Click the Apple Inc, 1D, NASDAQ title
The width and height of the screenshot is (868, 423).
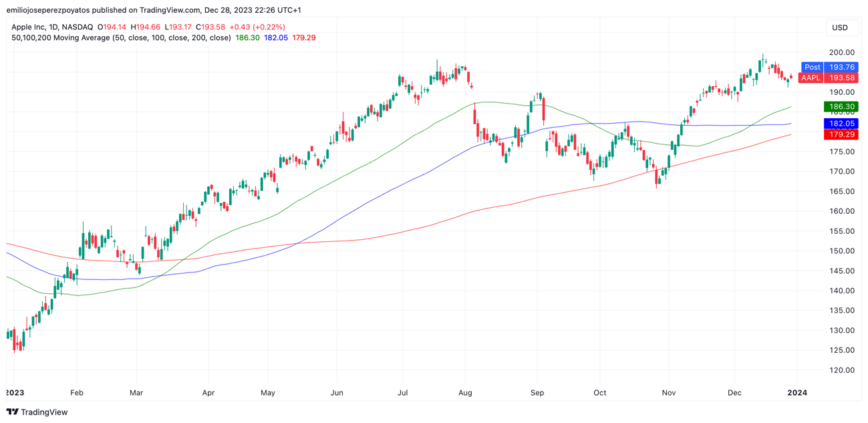52,27
